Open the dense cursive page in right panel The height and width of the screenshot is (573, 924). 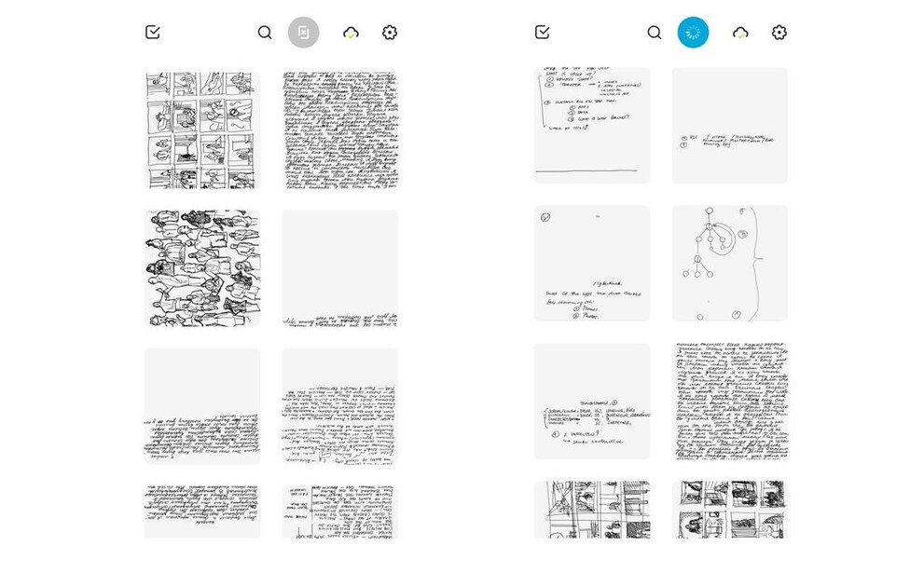(729, 401)
